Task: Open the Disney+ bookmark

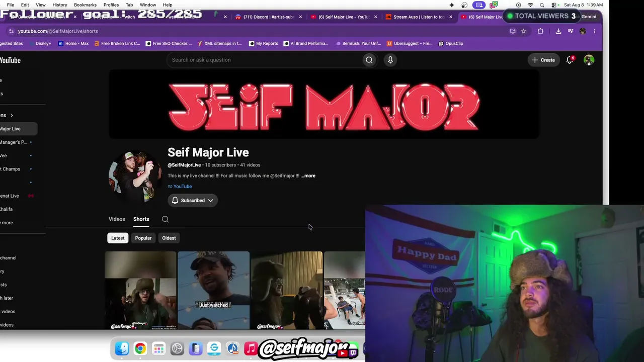Action: coord(40,44)
